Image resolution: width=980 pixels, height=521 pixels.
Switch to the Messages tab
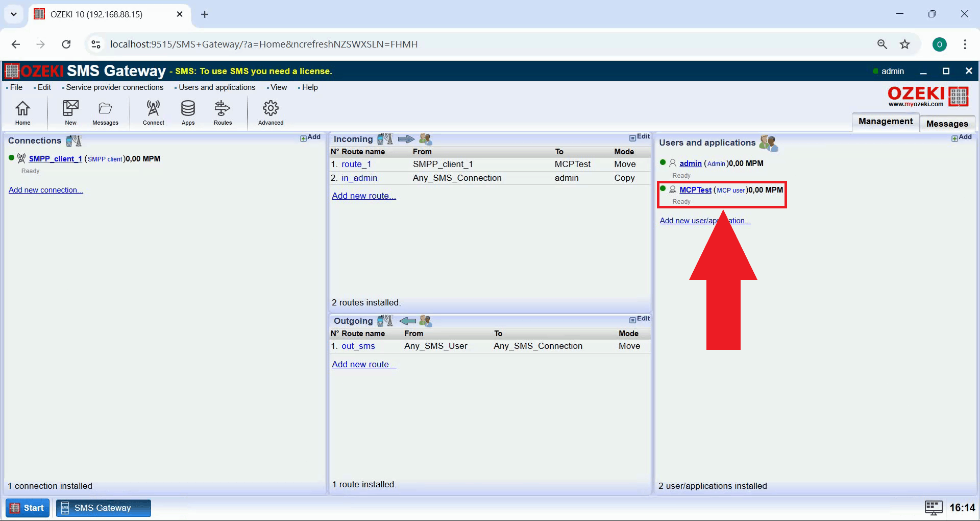(947, 124)
